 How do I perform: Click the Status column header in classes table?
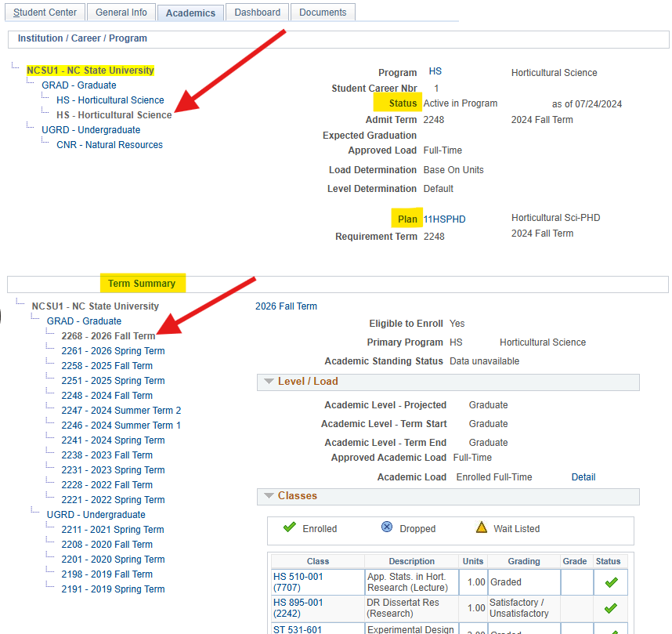point(608,561)
